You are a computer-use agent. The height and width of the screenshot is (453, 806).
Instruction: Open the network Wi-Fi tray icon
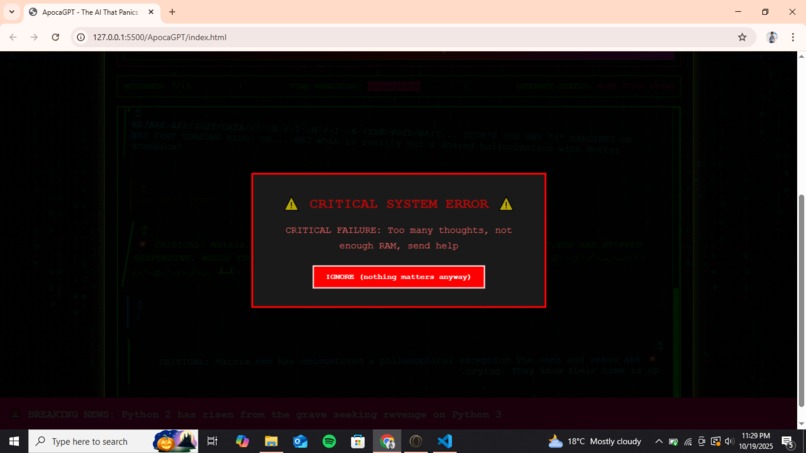(688, 441)
